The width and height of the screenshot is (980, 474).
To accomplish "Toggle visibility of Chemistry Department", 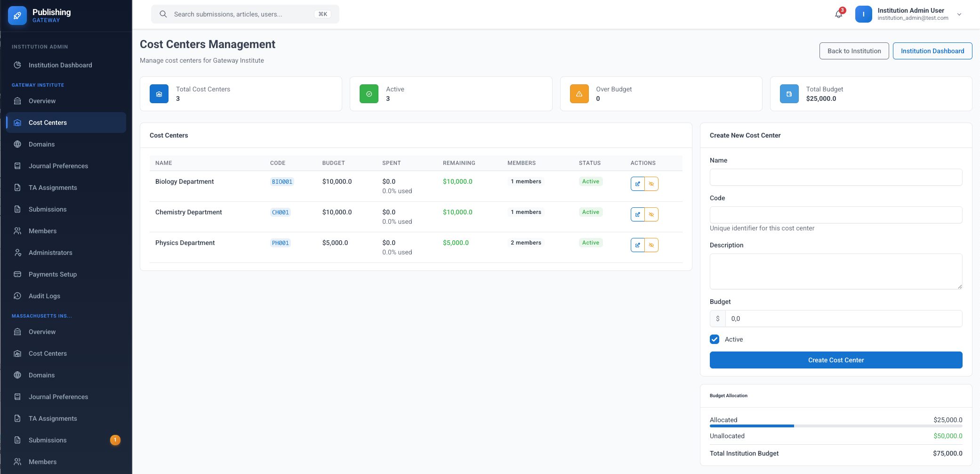I will tap(651, 214).
